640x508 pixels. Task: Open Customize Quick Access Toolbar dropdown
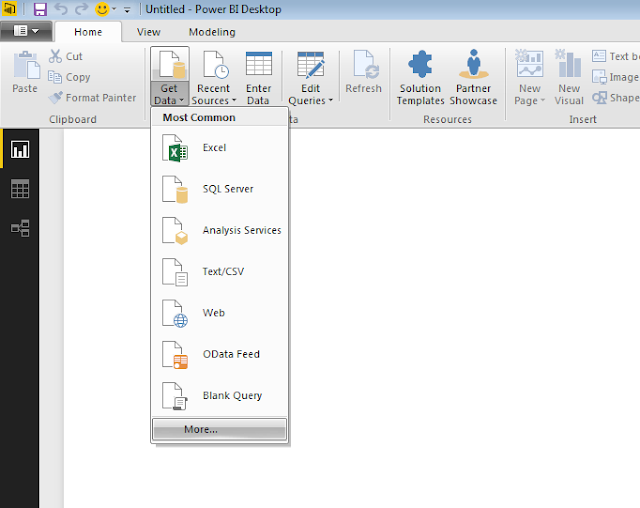click(127, 10)
